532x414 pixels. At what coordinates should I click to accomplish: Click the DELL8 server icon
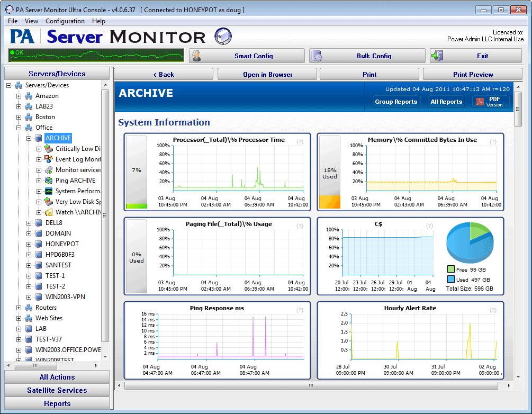click(x=39, y=223)
